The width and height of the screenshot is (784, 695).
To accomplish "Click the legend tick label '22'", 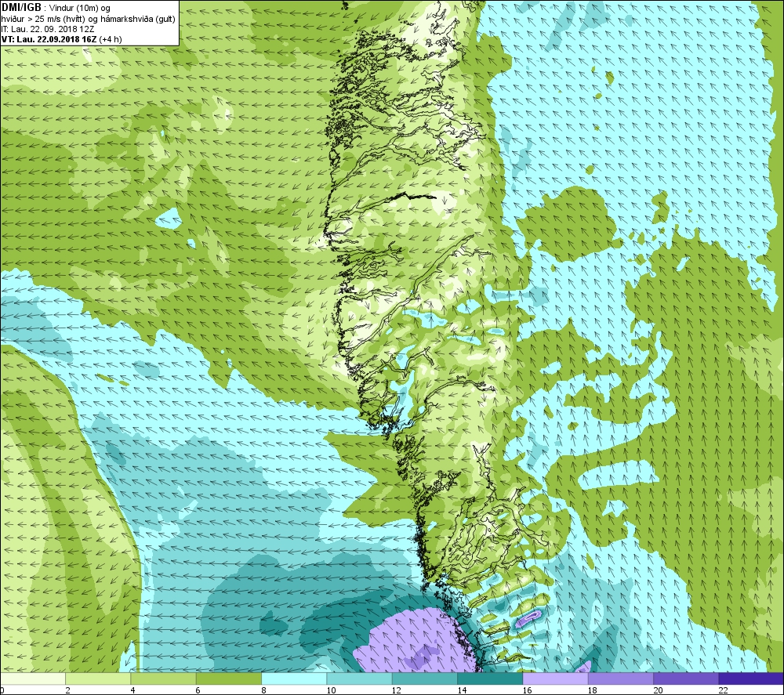I will click(x=723, y=690).
